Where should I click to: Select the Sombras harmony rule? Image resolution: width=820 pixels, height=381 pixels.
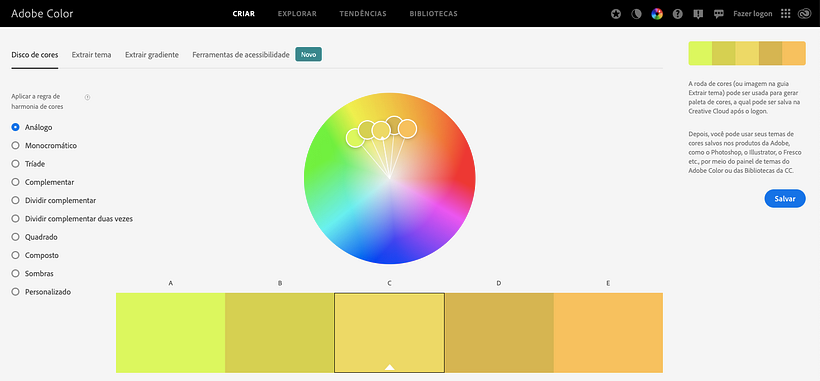click(x=32, y=273)
